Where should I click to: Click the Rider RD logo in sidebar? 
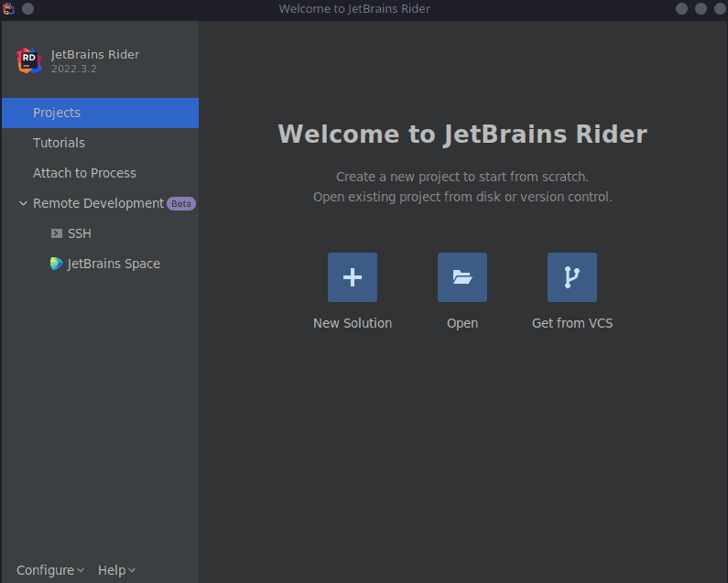coord(29,60)
